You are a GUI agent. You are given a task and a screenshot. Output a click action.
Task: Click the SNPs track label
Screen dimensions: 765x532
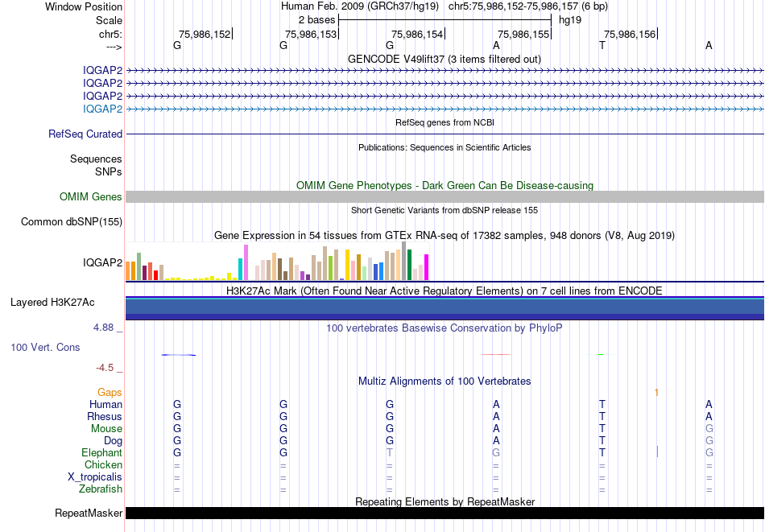[x=109, y=171]
